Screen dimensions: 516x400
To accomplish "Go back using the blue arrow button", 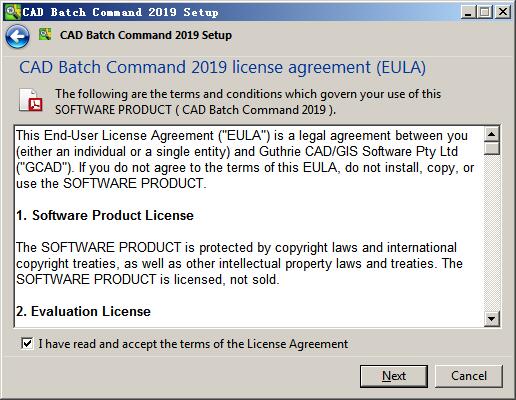I will coord(17,36).
